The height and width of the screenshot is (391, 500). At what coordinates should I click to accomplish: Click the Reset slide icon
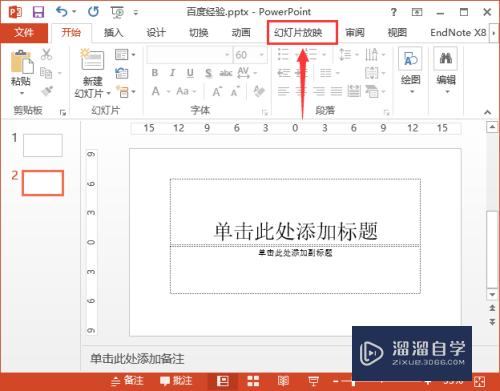point(122,73)
